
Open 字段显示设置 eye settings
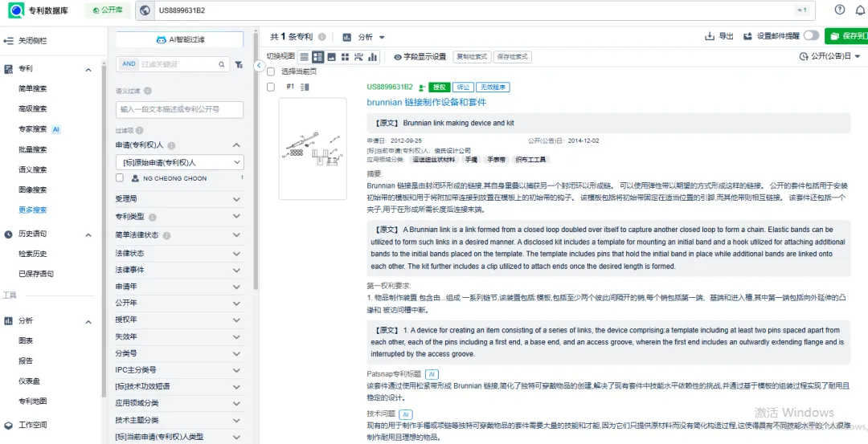pos(420,56)
